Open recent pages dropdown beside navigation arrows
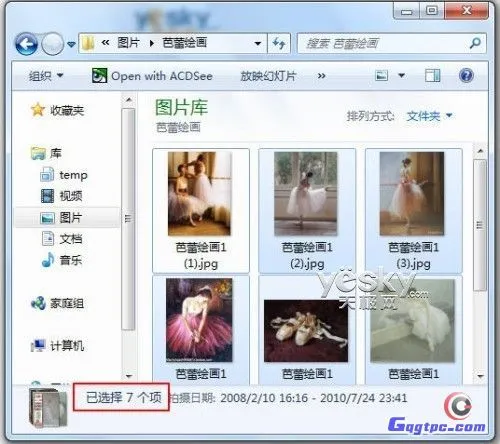The height and width of the screenshot is (444, 500). tap(71, 44)
